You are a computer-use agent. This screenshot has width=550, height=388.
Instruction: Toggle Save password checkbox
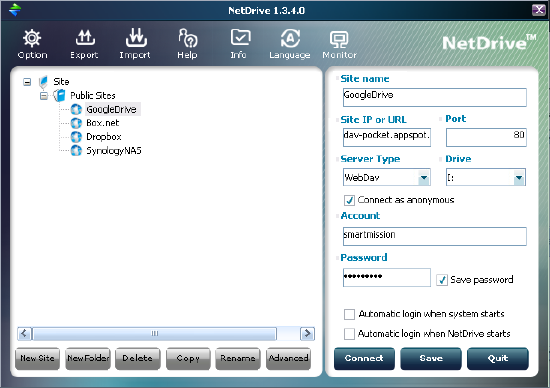[442, 280]
